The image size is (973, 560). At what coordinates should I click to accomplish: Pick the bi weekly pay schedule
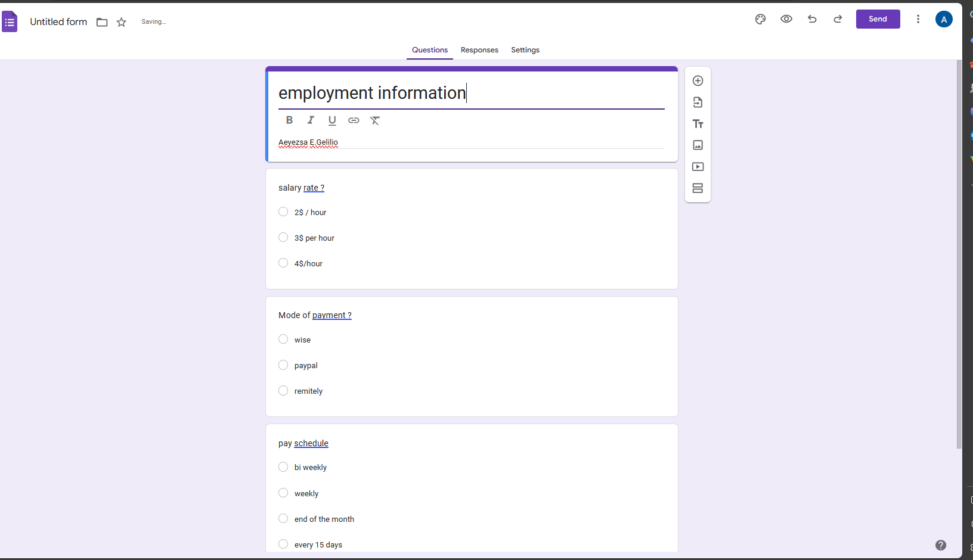[x=283, y=467]
